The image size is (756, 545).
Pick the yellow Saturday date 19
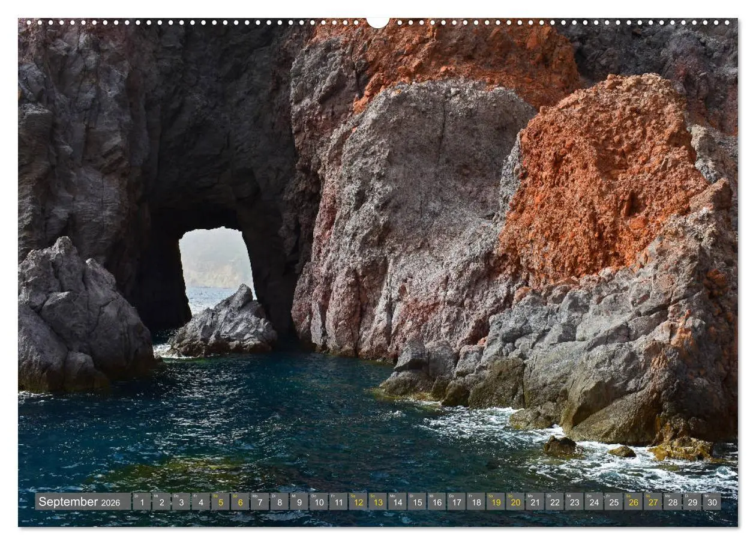click(x=495, y=502)
